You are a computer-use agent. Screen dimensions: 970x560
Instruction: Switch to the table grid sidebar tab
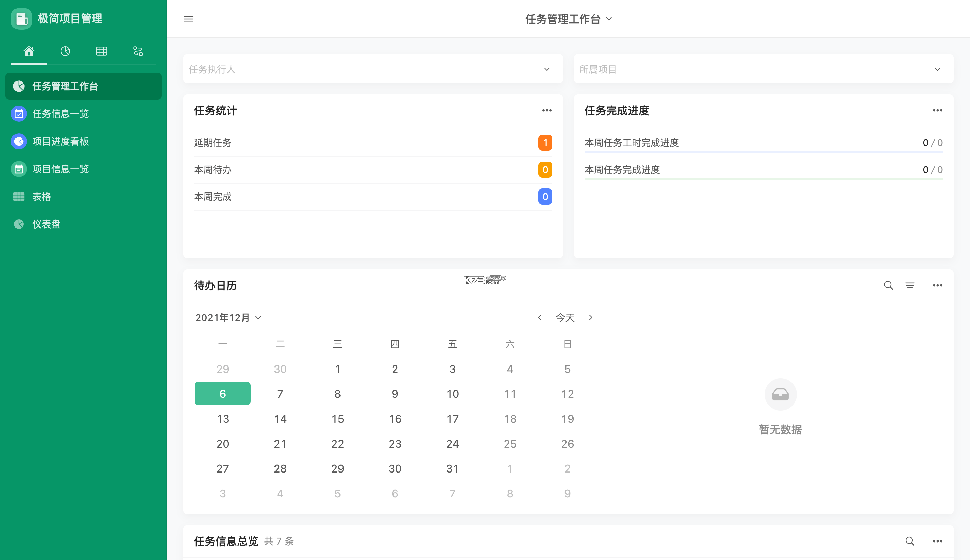pos(102,51)
